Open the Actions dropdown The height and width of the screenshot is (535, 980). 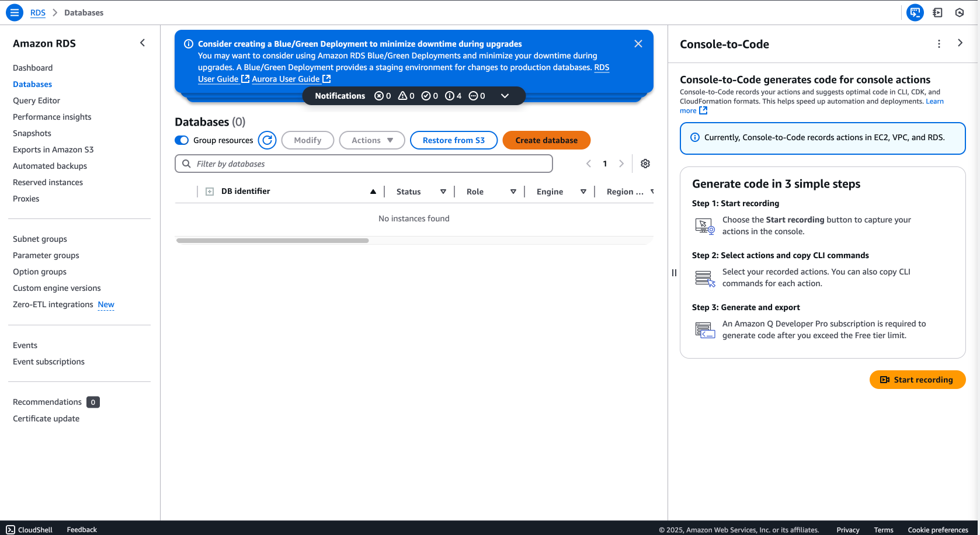pyautogui.click(x=372, y=140)
